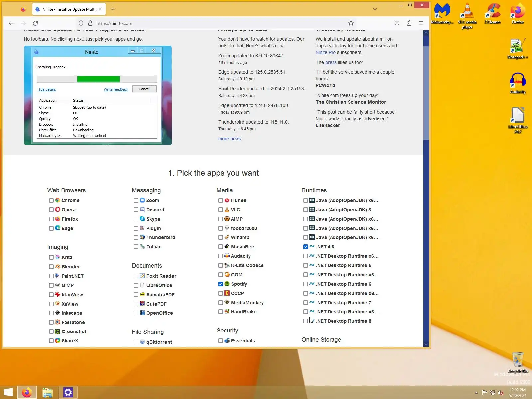Uncheck the Spotify checkbox
Screen dimensions: 532x399
pyautogui.click(x=221, y=284)
